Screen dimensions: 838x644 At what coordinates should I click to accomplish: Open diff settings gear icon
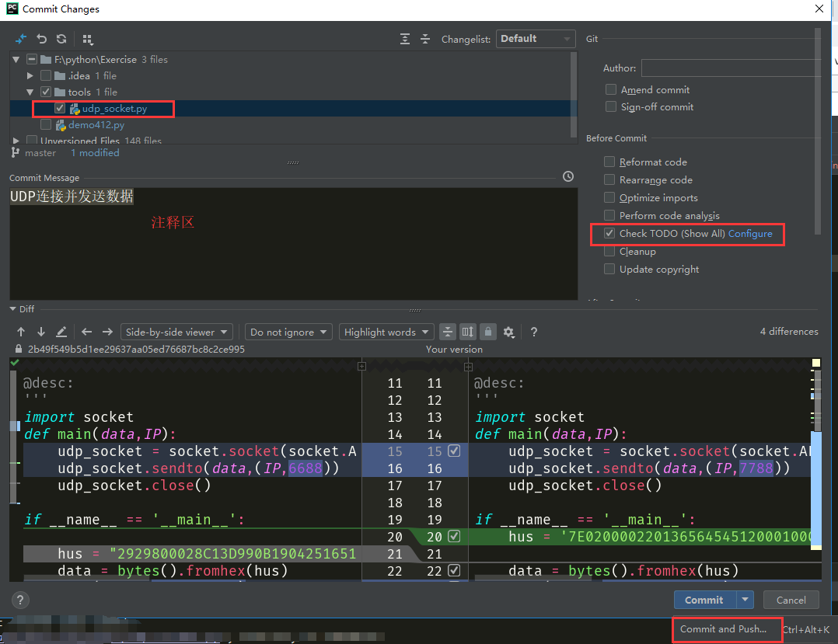click(x=508, y=332)
